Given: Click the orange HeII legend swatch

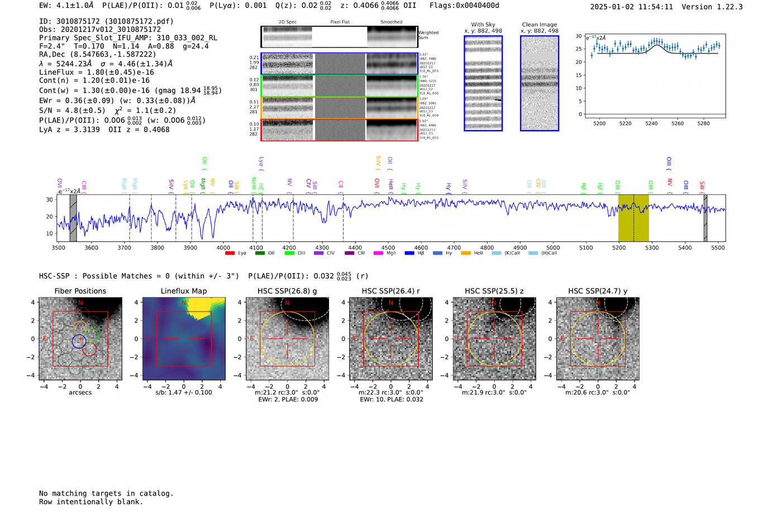Looking at the screenshot, I should [466, 253].
